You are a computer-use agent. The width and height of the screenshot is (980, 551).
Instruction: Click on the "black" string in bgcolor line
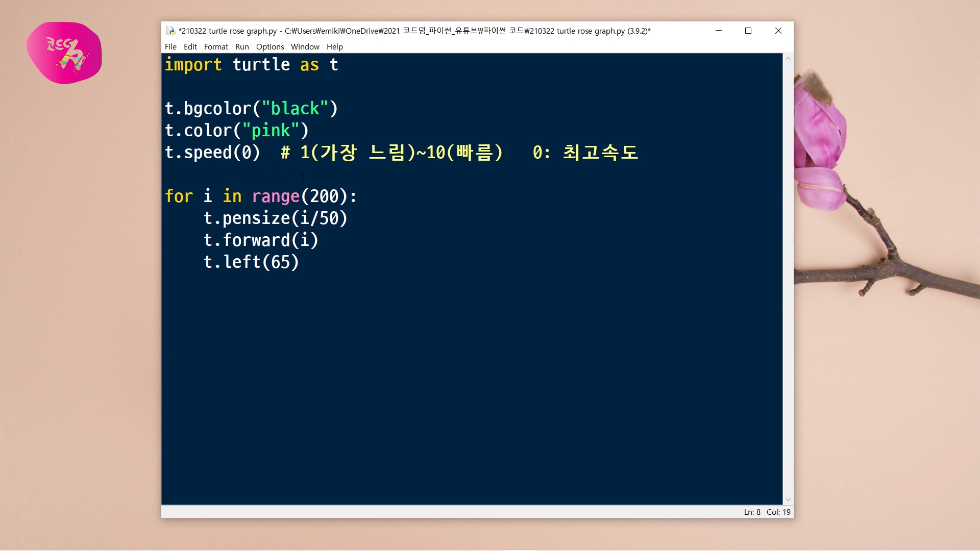click(x=295, y=109)
